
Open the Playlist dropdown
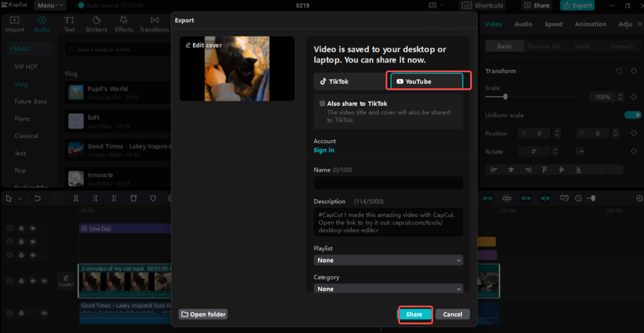tap(388, 260)
